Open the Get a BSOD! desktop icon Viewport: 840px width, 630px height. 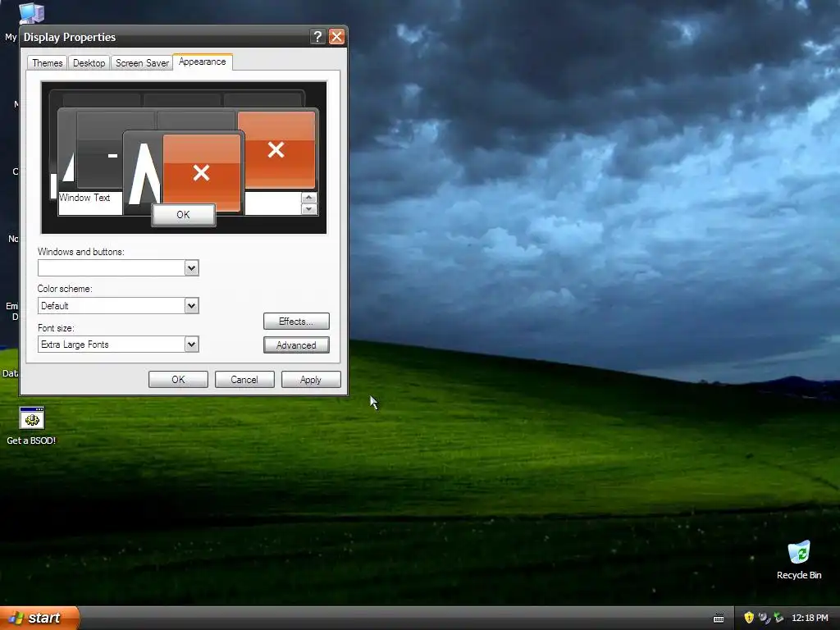tap(31, 426)
